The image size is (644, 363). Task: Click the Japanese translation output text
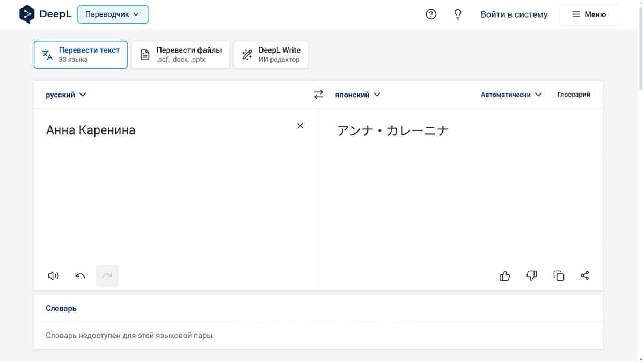393,130
